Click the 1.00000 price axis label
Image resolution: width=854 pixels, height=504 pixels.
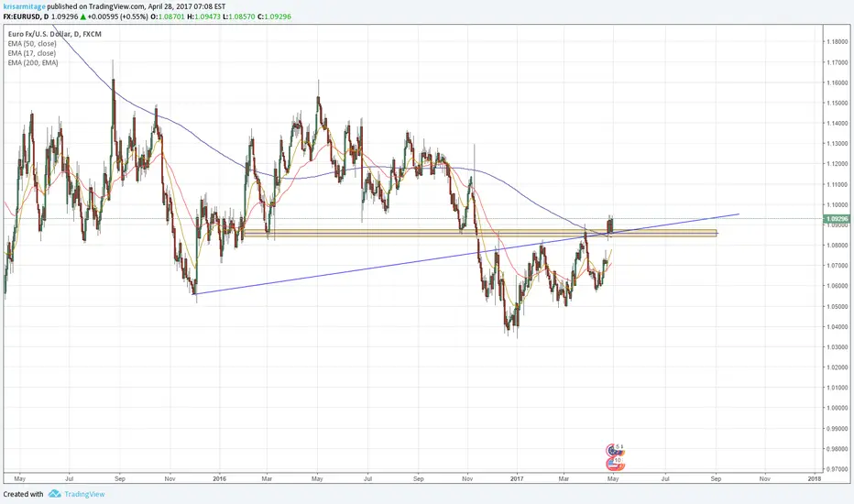coord(838,408)
